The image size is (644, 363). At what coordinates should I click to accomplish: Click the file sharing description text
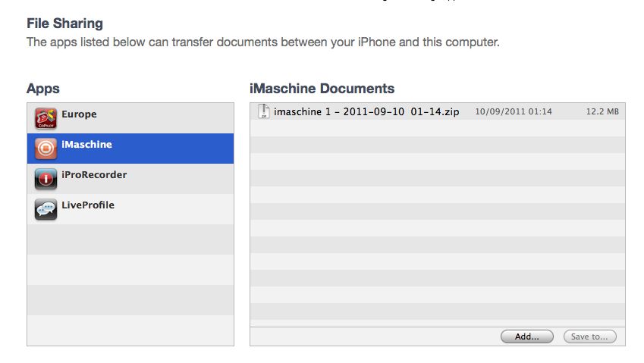point(263,42)
